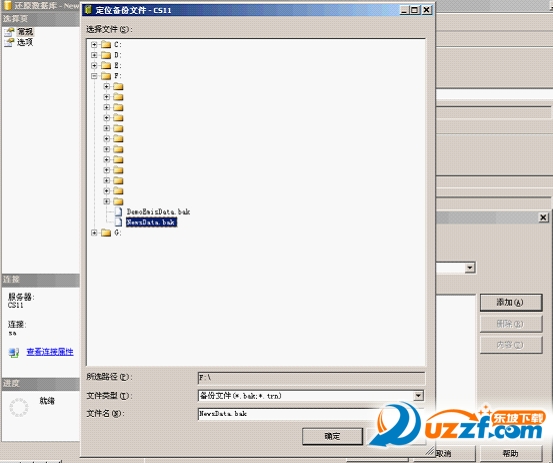Click the G: drive folder icon
The image size is (553, 463).
[x=106, y=233]
